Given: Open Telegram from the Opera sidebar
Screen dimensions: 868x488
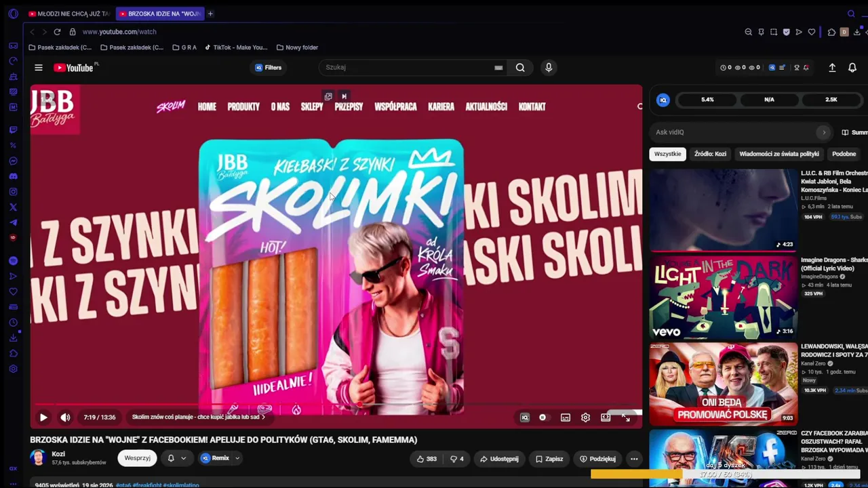Looking at the screenshot, I should pos(13,223).
